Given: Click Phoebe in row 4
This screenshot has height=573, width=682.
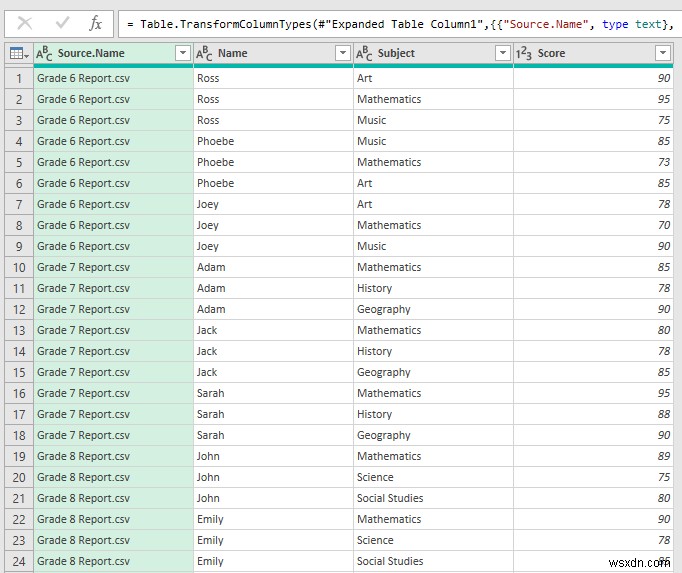Looking at the screenshot, I should point(274,141).
